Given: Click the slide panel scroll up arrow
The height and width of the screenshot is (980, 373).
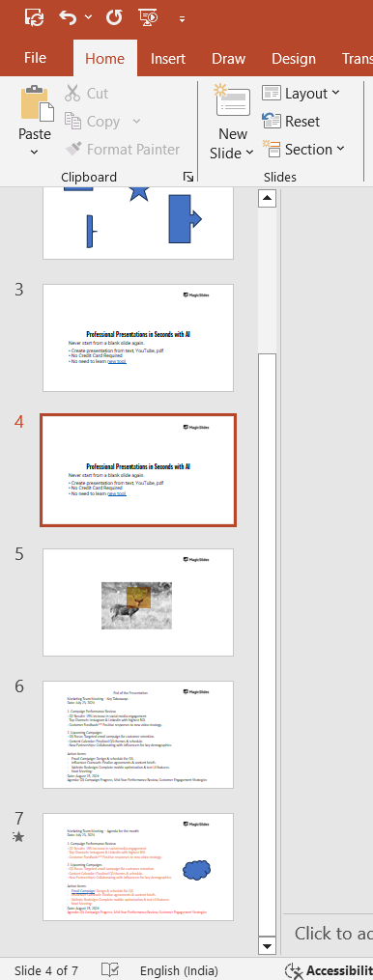Looking at the screenshot, I should pos(268,199).
